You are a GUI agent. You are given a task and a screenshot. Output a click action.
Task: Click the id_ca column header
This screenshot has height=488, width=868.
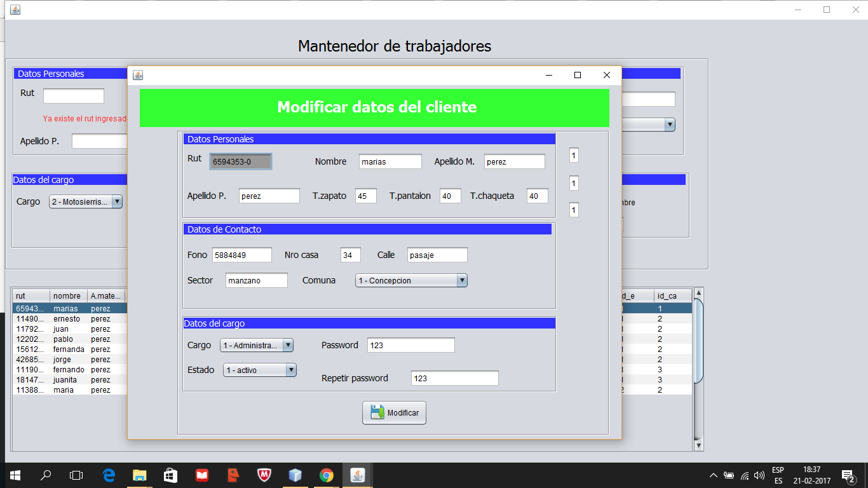(x=673, y=295)
